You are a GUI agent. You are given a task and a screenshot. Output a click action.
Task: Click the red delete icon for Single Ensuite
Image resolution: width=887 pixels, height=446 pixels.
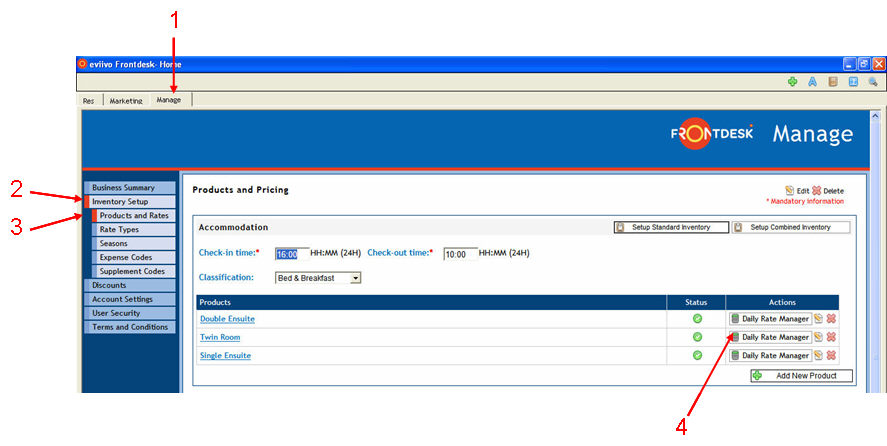tap(831, 355)
